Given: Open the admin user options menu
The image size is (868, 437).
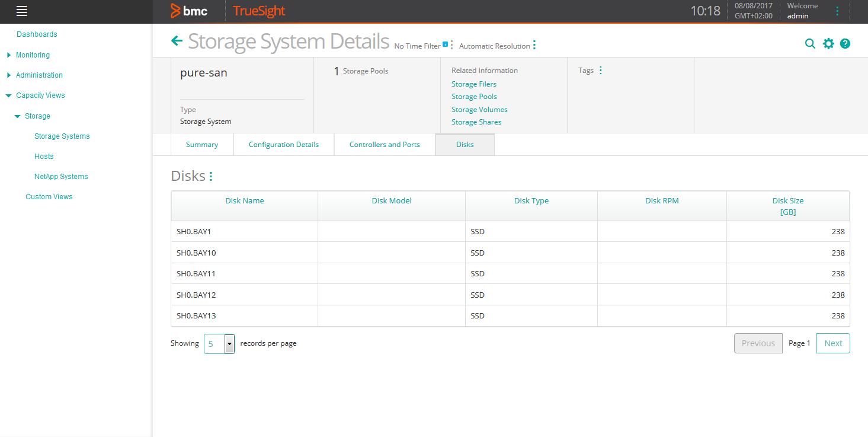Looking at the screenshot, I should (837, 11).
